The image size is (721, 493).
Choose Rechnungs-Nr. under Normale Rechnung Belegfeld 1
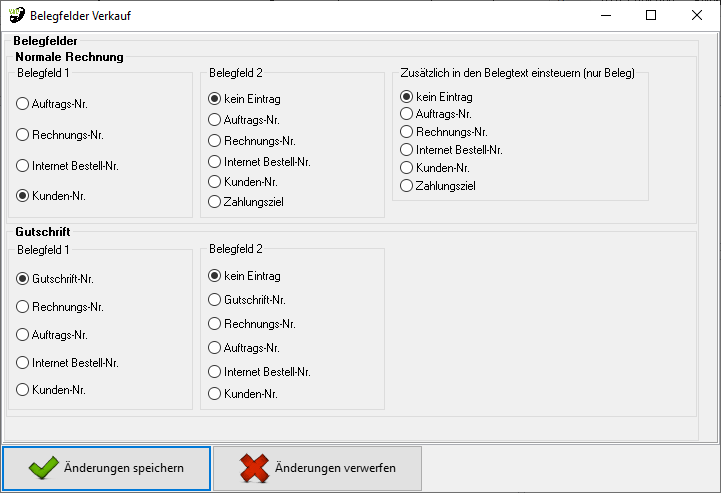pos(23,134)
